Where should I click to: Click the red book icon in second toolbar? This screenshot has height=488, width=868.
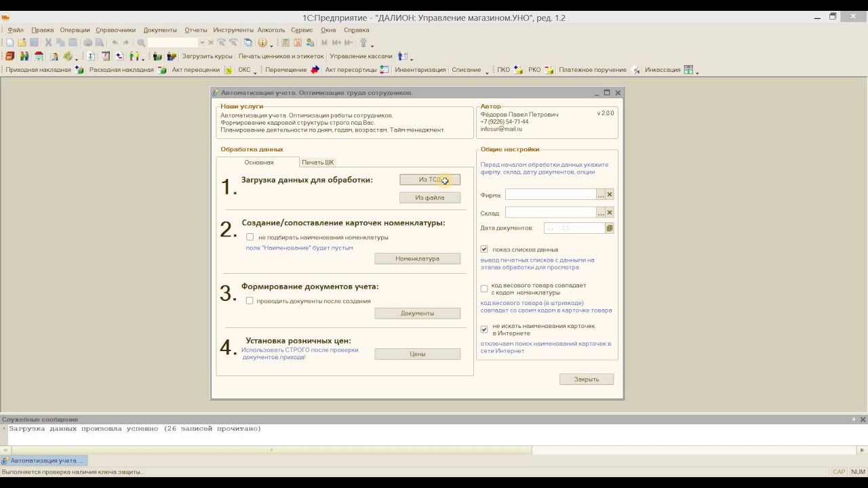pos(9,56)
